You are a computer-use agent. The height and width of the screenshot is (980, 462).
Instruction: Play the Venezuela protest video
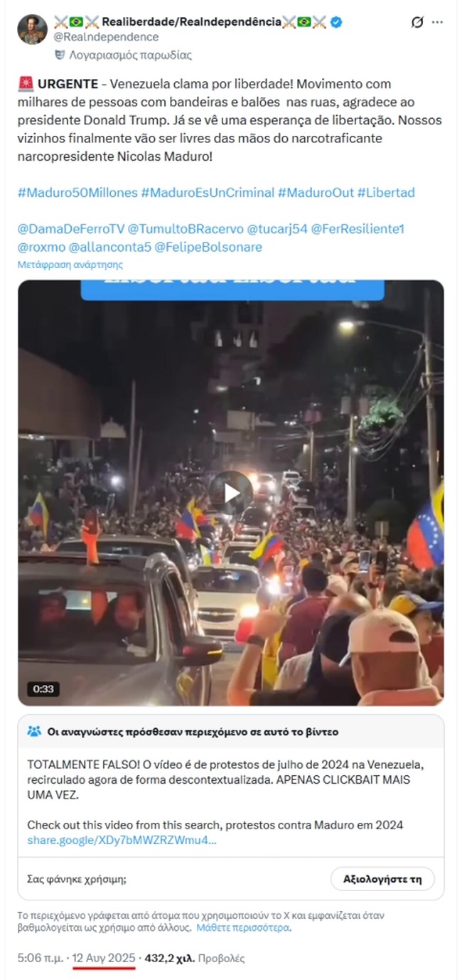230,492
